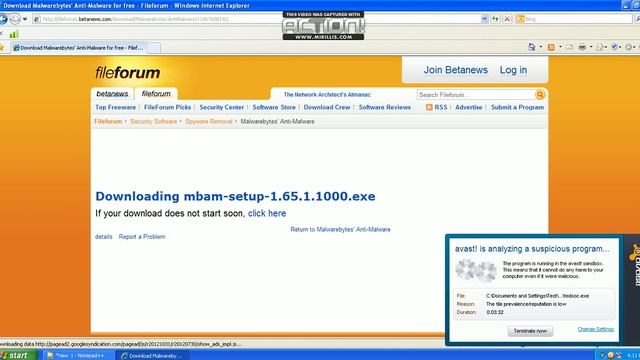Viewport: 640px width, 360px height.
Task: Click the orange RSS feed icon
Action: (x=429, y=107)
